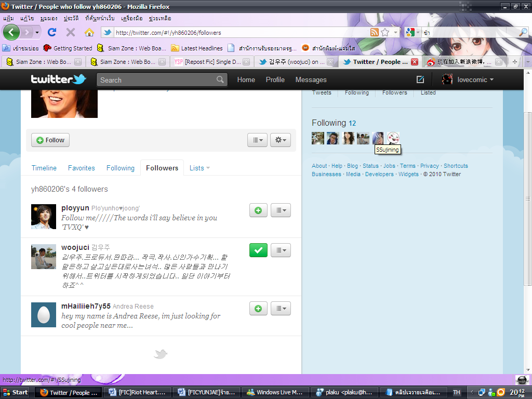This screenshot has height=399, width=532.
Task: Open ployyun username link
Action: [x=75, y=208]
